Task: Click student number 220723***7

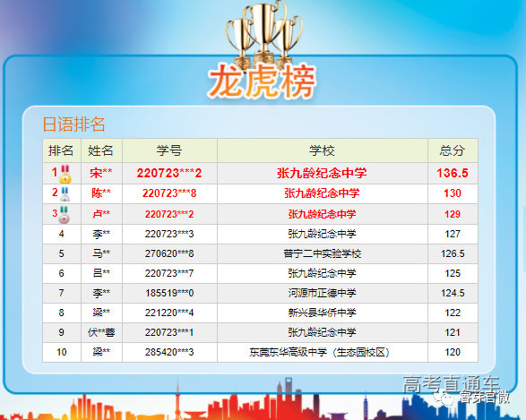Action: point(169,273)
